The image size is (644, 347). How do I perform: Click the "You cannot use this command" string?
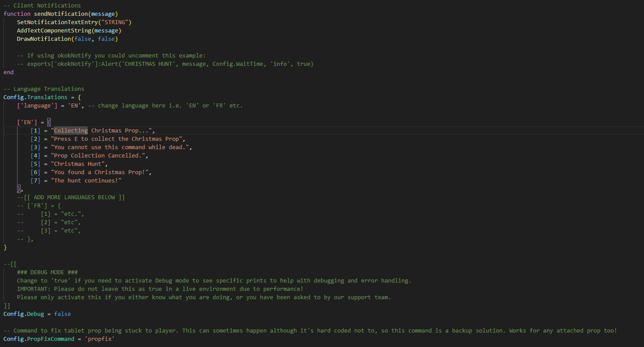121,147
